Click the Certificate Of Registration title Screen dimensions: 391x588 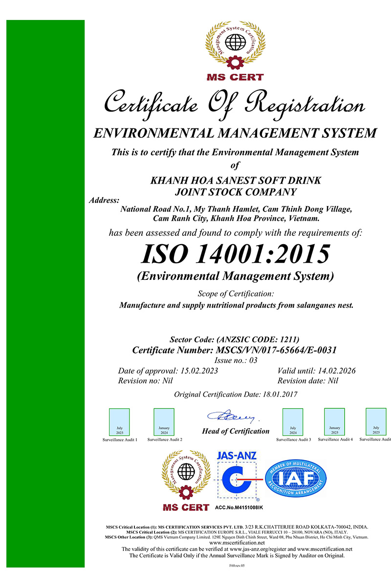coord(235,104)
